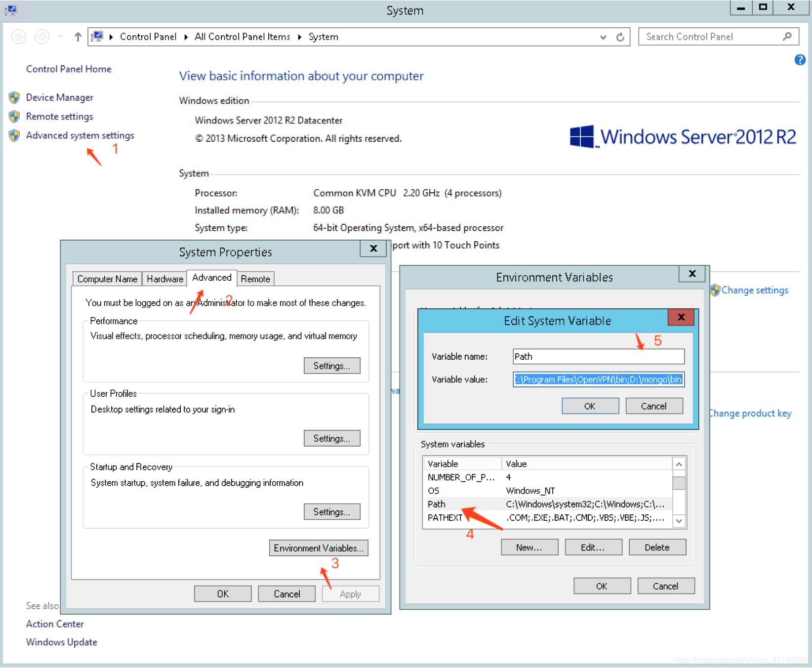
Task: Click the Up one level arrow icon
Action: click(78, 37)
